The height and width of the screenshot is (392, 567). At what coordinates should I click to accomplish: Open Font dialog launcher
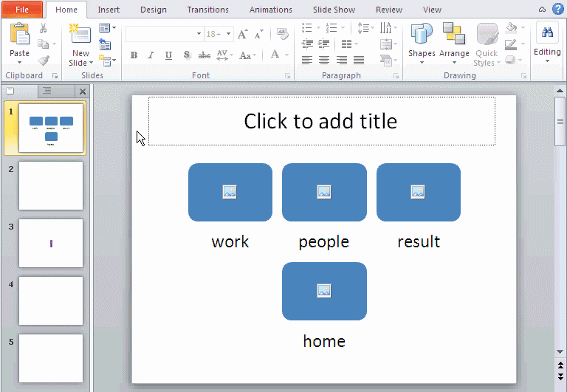point(288,76)
